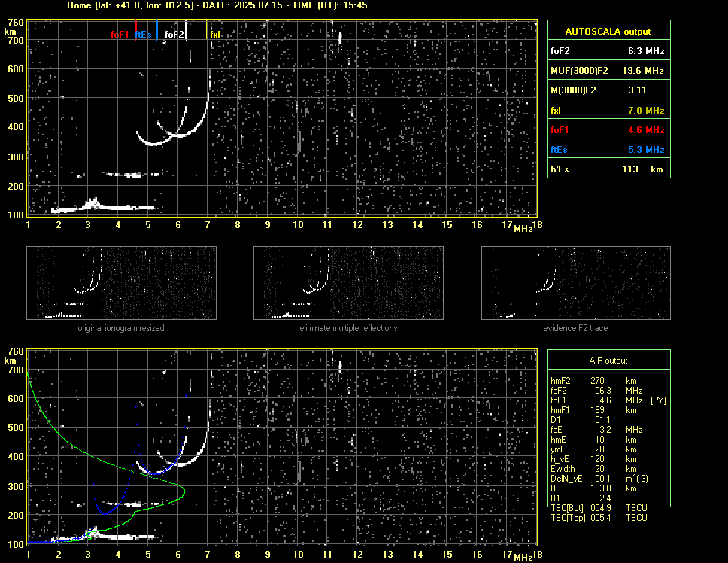Viewport: 728px width, 563px height.
Task: Select the date "2025 07 15" in the header
Action: click(258, 5)
